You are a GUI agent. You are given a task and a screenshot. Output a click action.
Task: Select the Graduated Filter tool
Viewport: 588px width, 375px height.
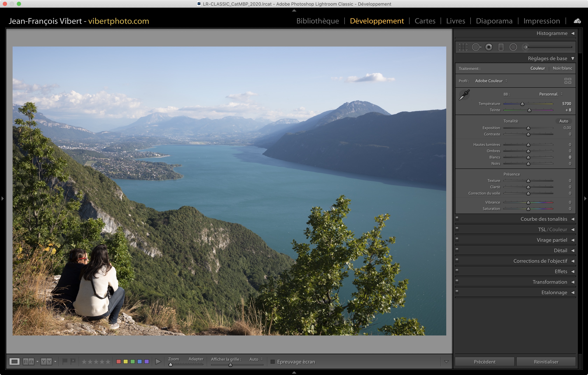(501, 47)
